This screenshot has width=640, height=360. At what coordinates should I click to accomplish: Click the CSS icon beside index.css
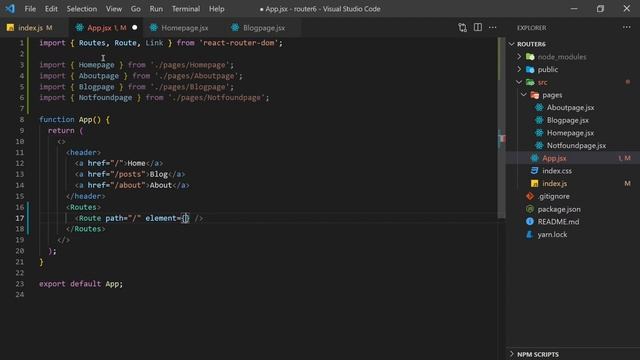point(534,171)
